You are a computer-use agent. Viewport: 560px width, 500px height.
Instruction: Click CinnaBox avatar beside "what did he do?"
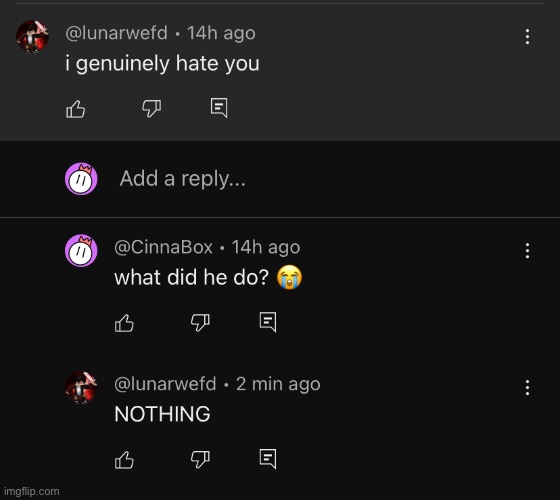point(81,250)
